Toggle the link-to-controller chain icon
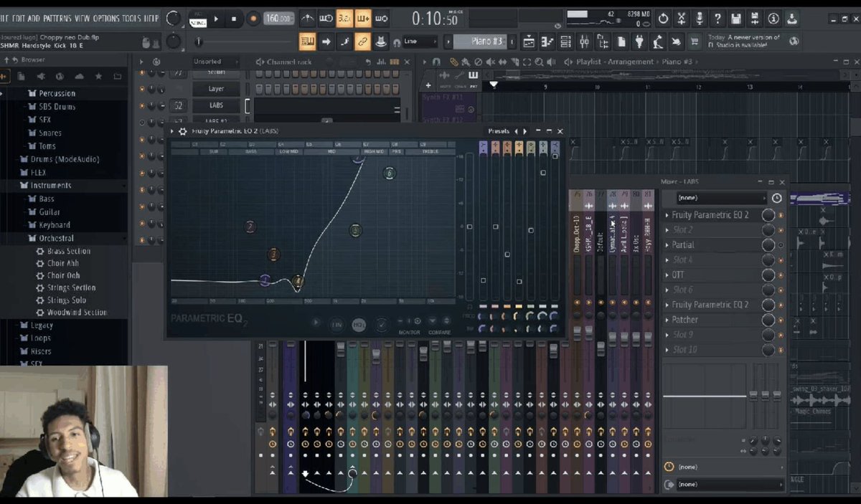Viewport: 861px width, 504px height. [x=362, y=42]
